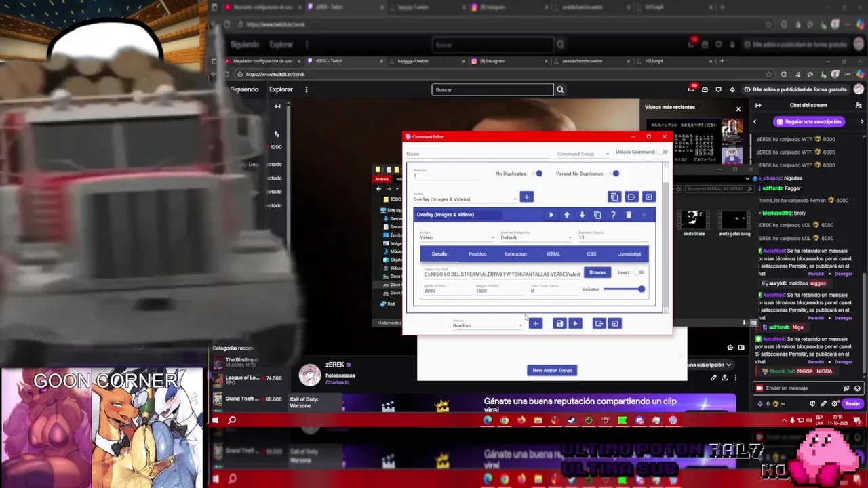This screenshot has width=868, height=488.
Task: Switch to the CSS tab
Action: click(x=591, y=254)
